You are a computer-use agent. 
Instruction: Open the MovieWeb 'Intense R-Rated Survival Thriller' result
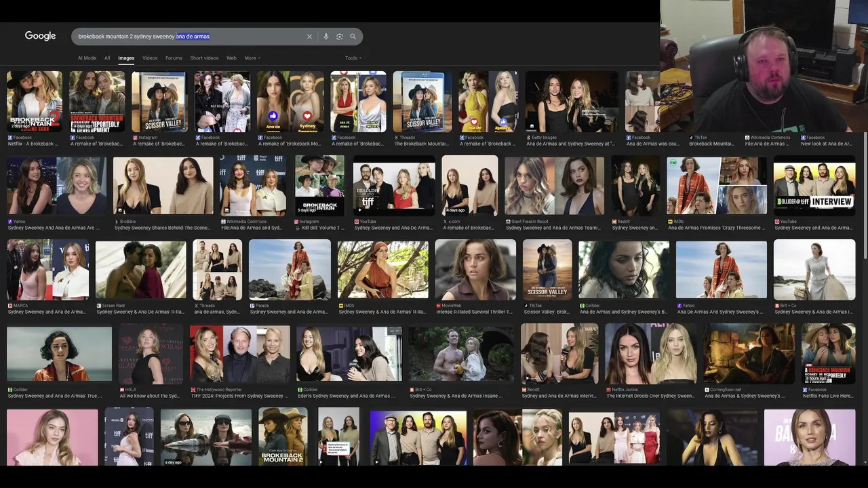coord(475,269)
